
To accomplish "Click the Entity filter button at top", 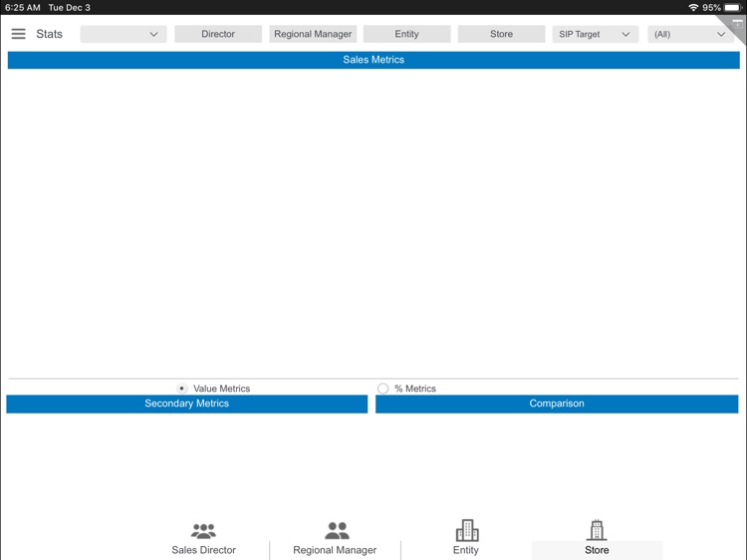I will pyautogui.click(x=406, y=34).
